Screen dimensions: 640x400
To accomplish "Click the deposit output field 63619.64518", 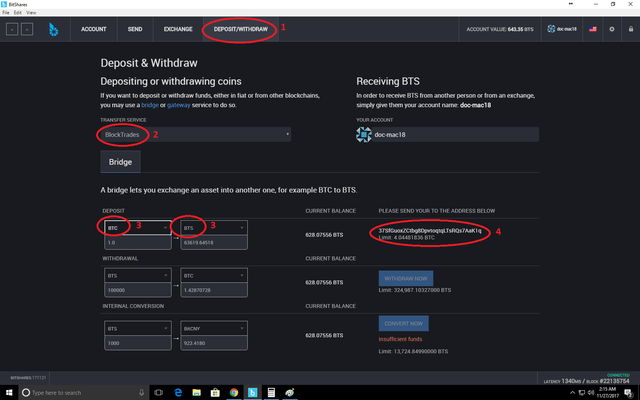I will 214,242.
